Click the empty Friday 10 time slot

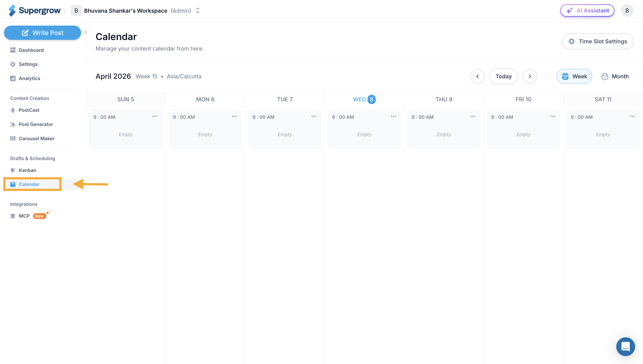click(523, 129)
